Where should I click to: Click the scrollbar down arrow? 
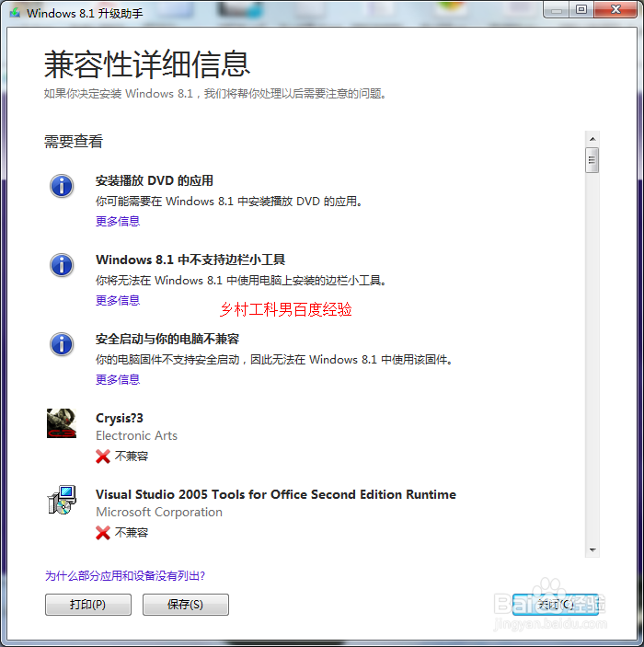(592, 550)
